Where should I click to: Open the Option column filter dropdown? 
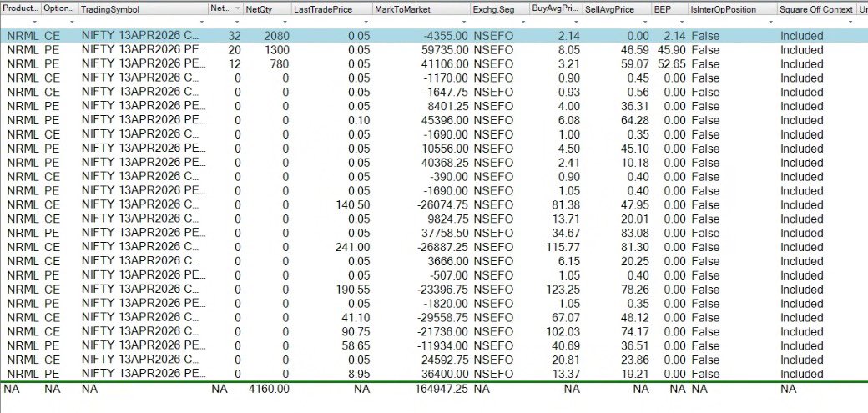[72, 22]
